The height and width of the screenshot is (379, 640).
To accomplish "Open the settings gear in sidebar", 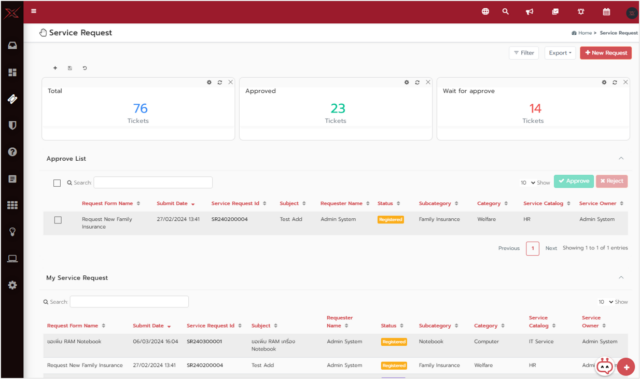I will click(12, 285).
